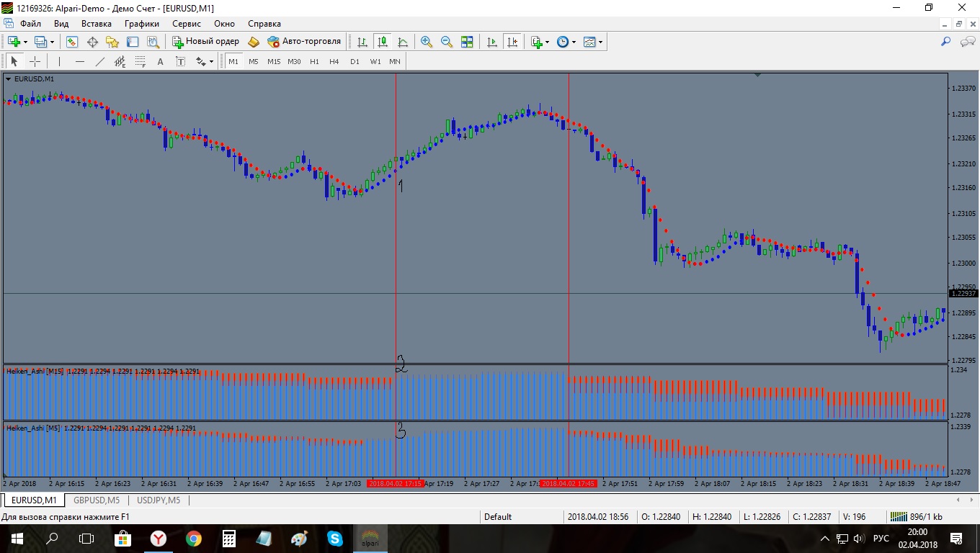This screenshot has height=553, width=980.
Task: Switch timeframe to MN
Action: (x=395, y=61)
